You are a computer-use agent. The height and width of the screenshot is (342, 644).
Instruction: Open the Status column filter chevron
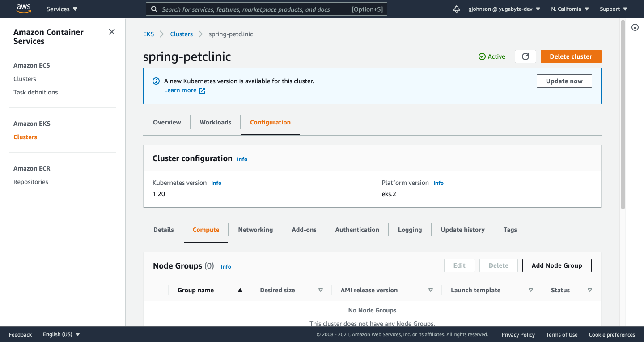(590, 290)
